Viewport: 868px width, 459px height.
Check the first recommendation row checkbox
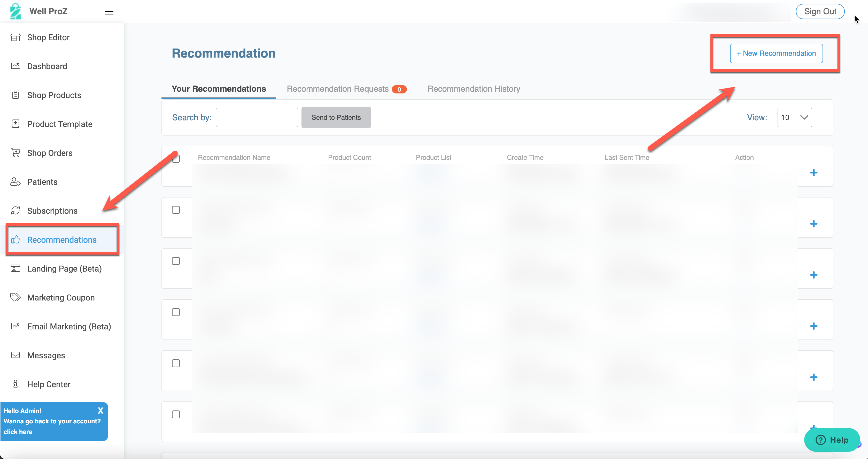pos(176,209)
